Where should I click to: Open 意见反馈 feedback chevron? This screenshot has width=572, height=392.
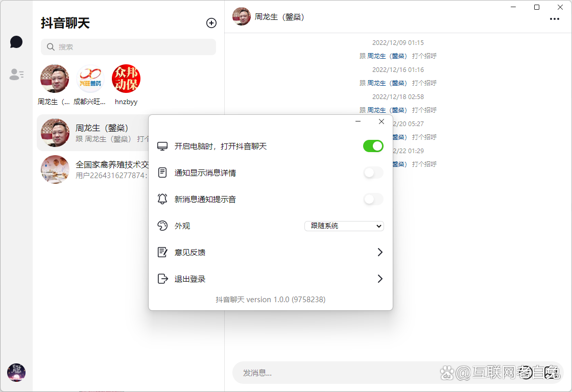click(x=380, y=252)
